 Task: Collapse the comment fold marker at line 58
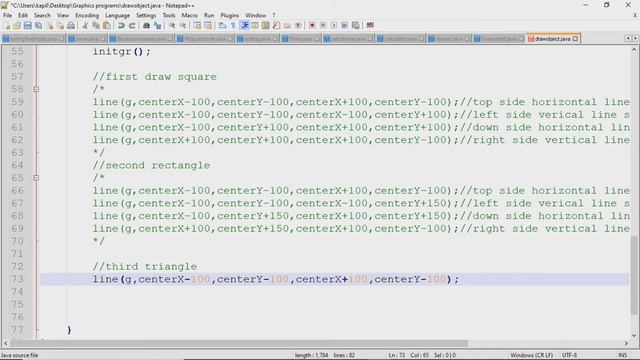(36, 89)
